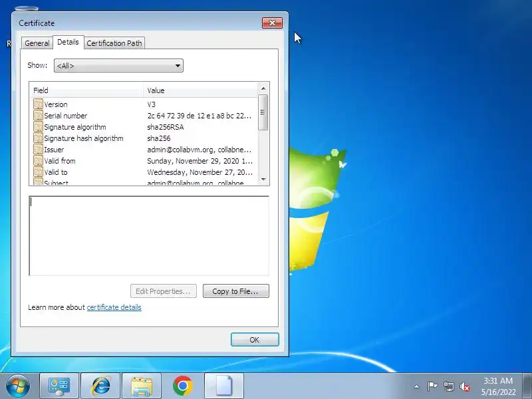Viewport: 532px width, 399px height.
Task: Select the sha256 hash value
Action: pos(159,138)
